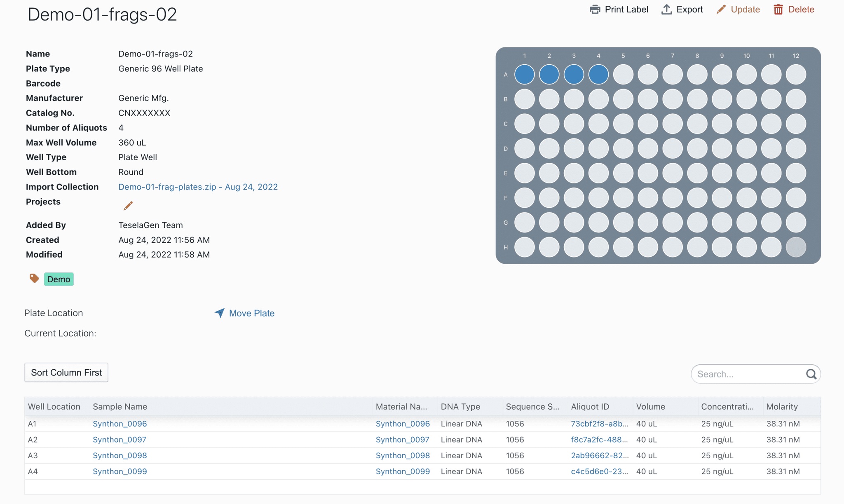Click the Delete trash icon
844x504 pixels.
pos(779,9)
